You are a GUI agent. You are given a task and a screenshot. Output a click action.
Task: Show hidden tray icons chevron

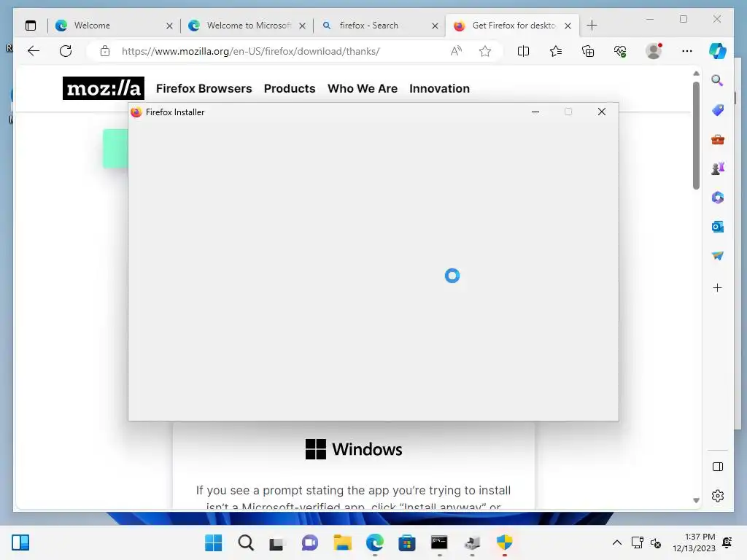tap(617, 542)
